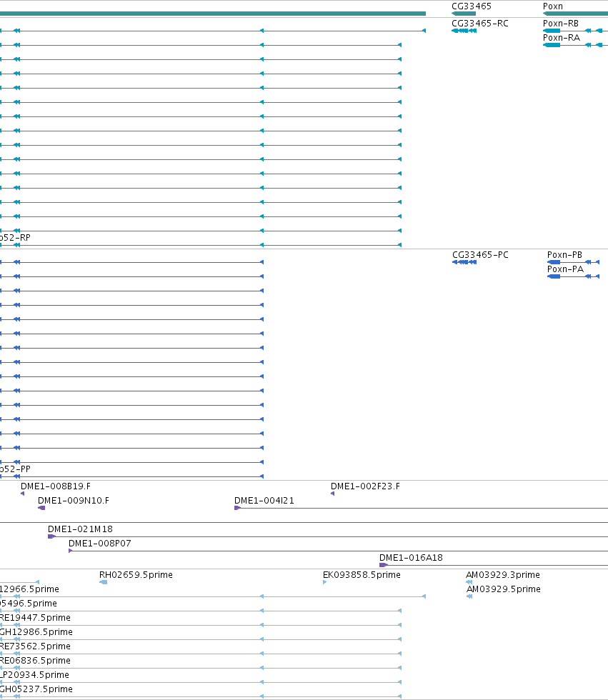Click the DME1-002F23.F label
The height and width of the screenshot is (700, 608).
[366, 486]
